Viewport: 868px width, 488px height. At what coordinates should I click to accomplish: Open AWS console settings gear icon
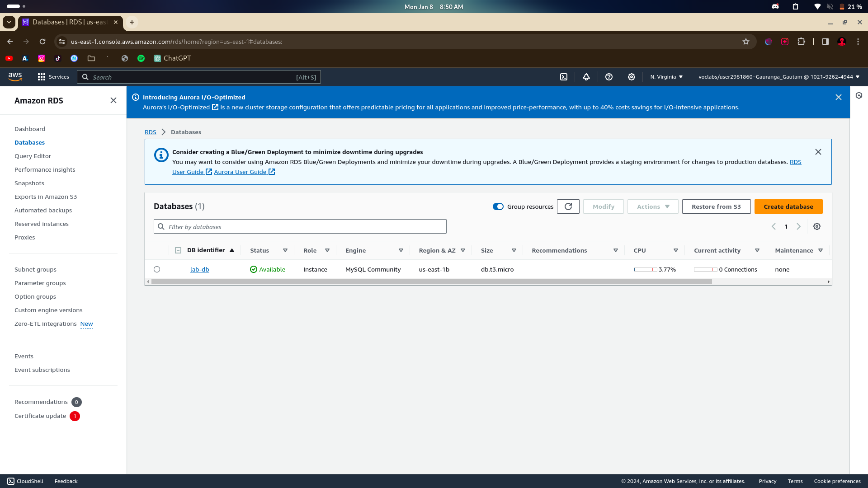(632, 77)
